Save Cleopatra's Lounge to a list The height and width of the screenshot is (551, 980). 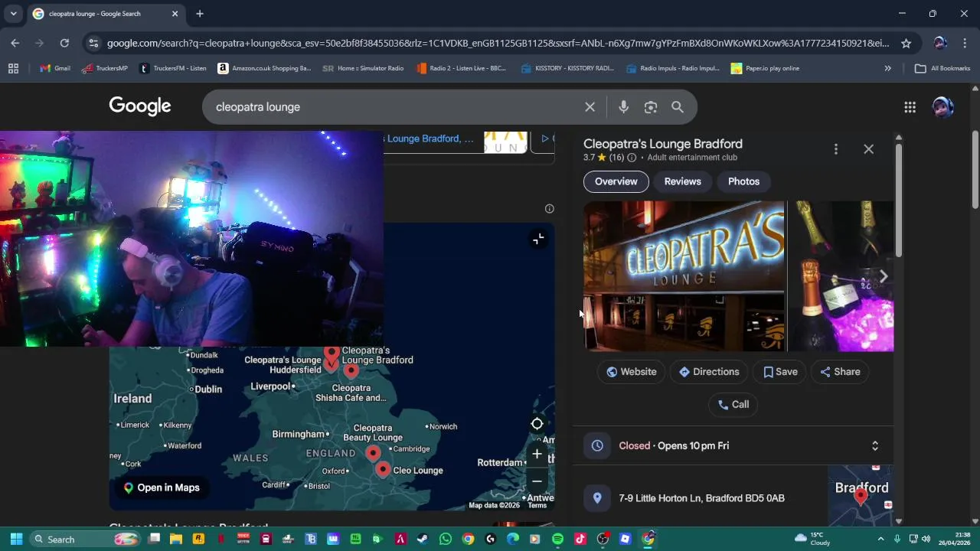click(779, 372)
